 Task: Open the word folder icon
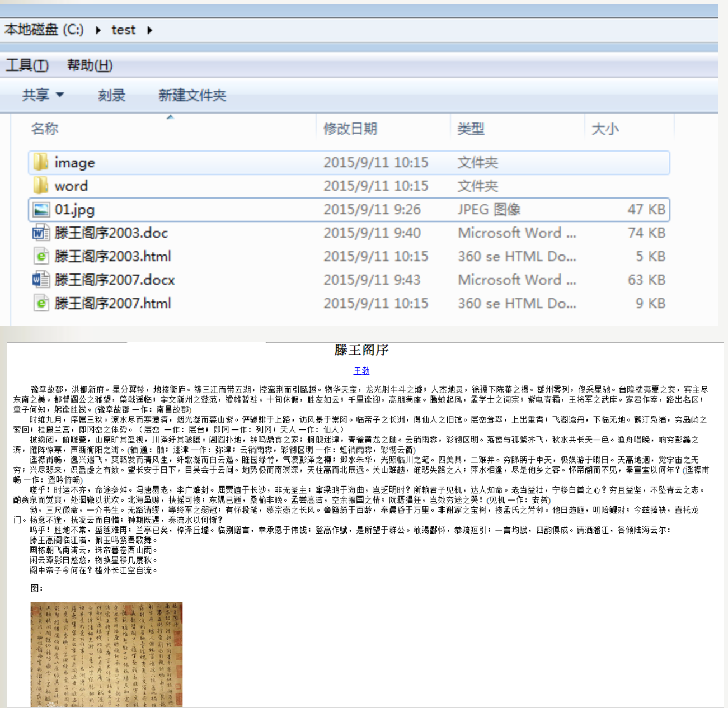pos(40,186)
